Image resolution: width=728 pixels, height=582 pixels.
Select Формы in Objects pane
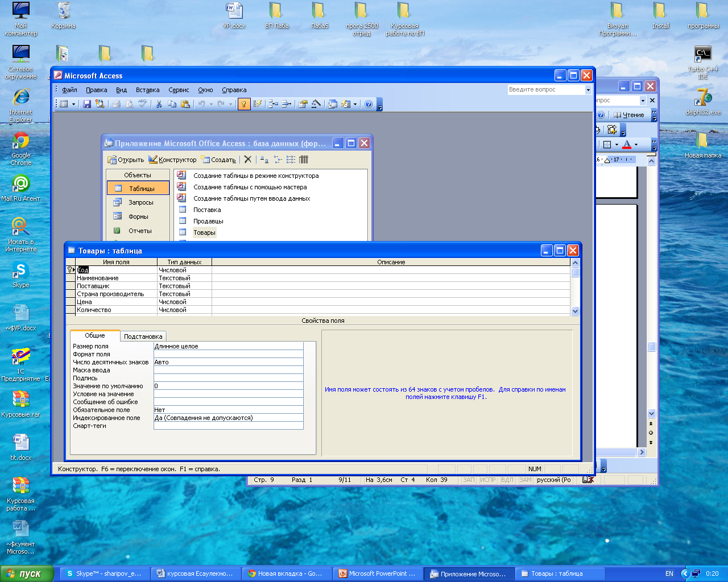coord(138,217)
